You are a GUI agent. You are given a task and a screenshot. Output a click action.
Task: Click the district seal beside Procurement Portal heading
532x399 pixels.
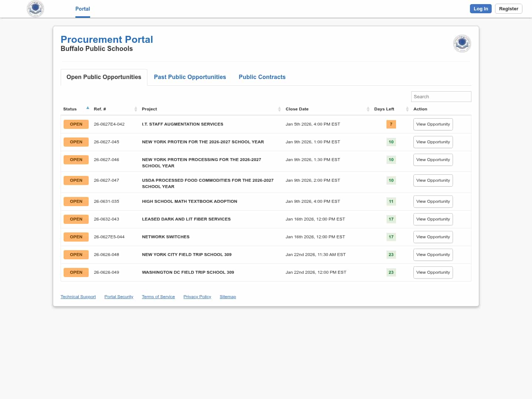(x=462, y=44)
